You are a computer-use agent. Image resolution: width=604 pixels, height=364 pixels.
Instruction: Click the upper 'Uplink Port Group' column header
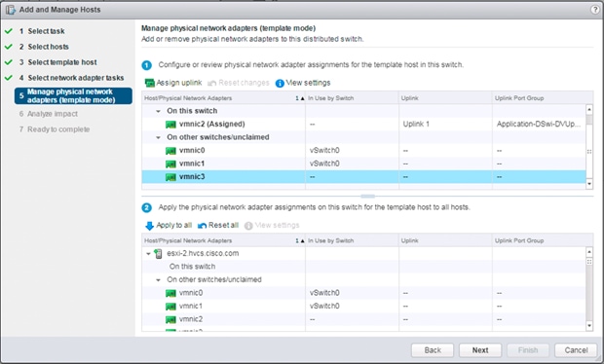coord(543,98)
